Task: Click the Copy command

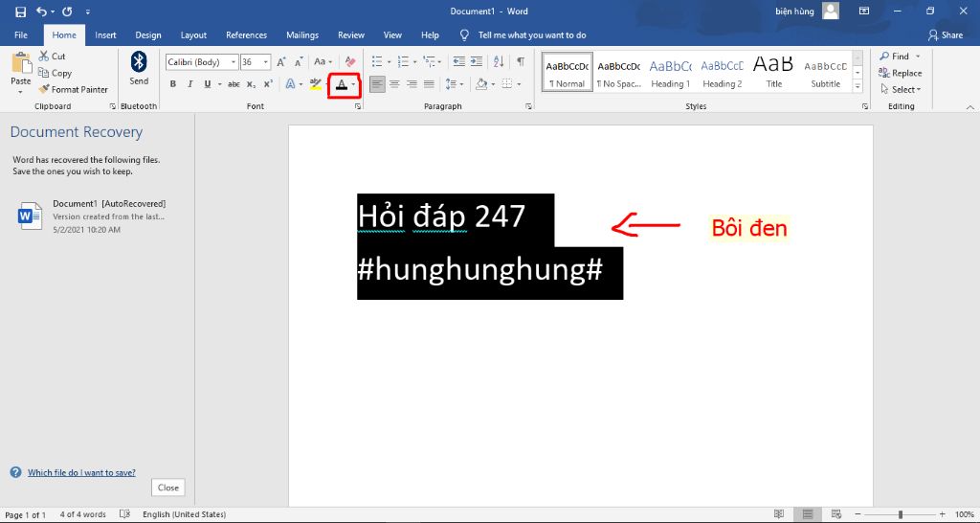Action: (x=55, y=73)
